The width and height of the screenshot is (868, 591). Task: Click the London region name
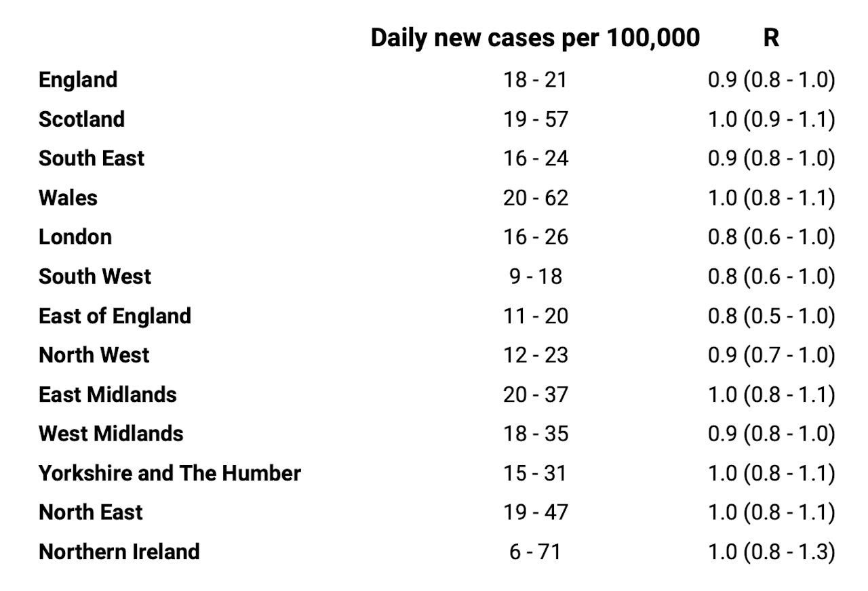(x=75, y=237)
